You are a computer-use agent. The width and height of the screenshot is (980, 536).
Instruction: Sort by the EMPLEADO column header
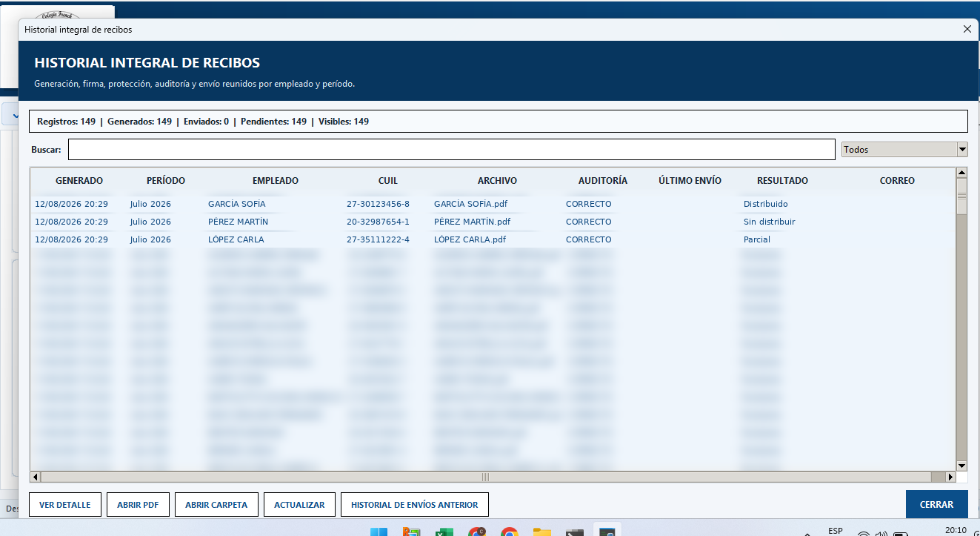276,181
